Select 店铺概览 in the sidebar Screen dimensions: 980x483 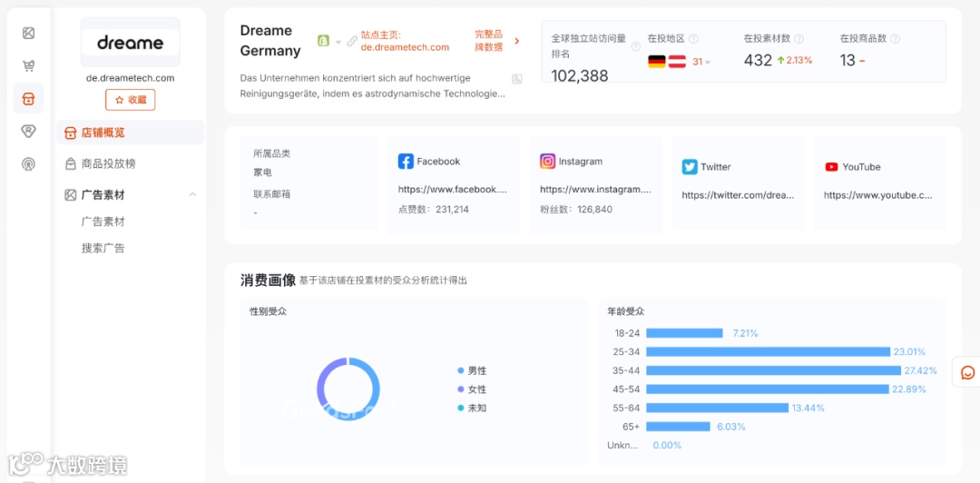(x=130, y=133)
